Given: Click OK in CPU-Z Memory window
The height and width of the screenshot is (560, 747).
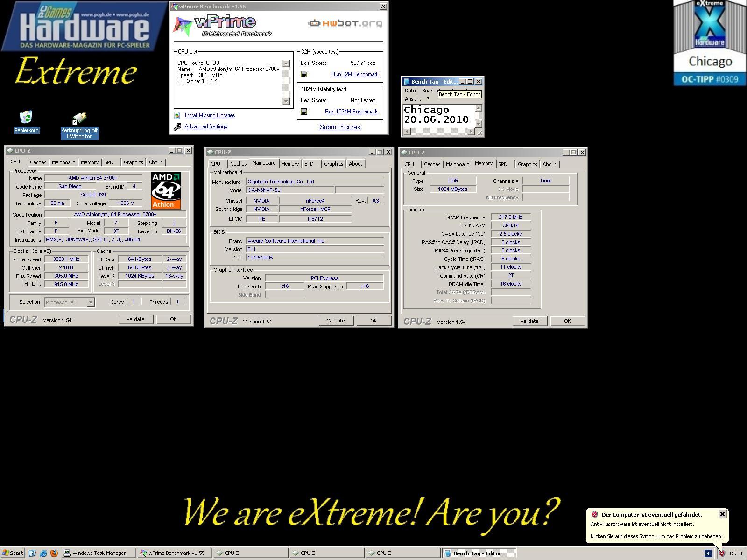Looking at the screenshot, I should [567, 321].
